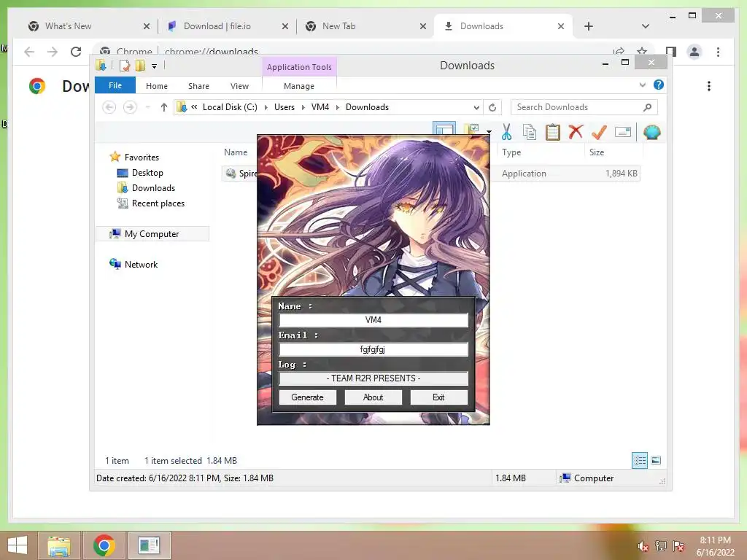
Task: Click the About button in keygen
Action: click(373, 397)
